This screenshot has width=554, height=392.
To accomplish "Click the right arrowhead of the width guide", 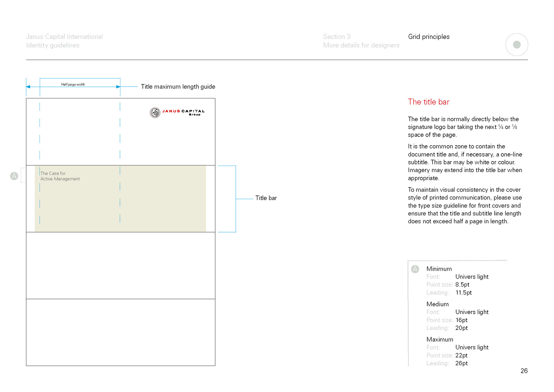I will (118, 87).
